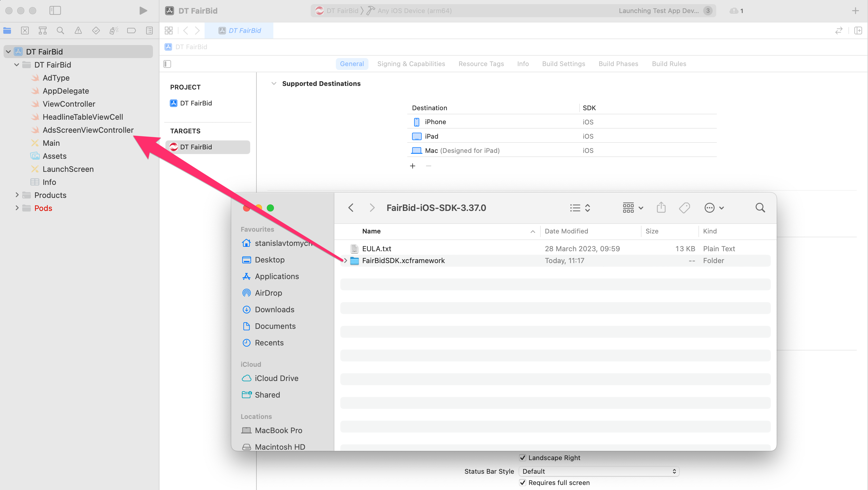Sort Finder files by Date Modified column
Viewport: 868px width, 490px height.
click(567, 231)
